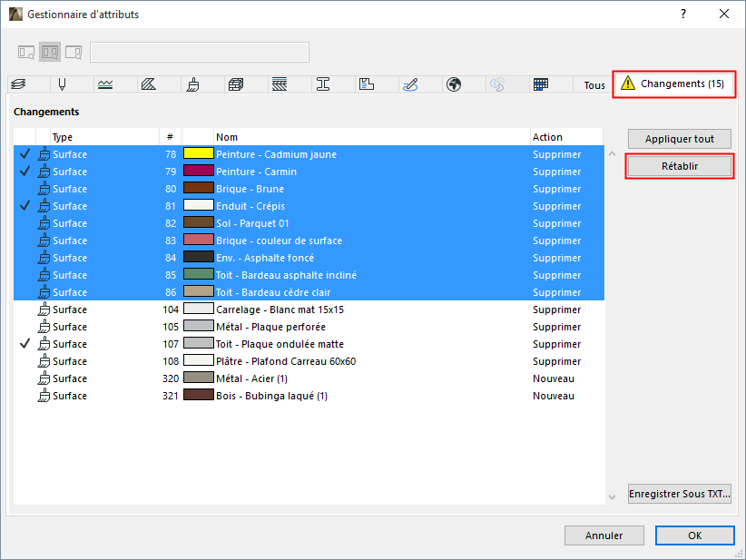This screenshot has height=560, width=746.
Task: Switch to the Changements (15) tab
Action: click(x=674, y=84)
